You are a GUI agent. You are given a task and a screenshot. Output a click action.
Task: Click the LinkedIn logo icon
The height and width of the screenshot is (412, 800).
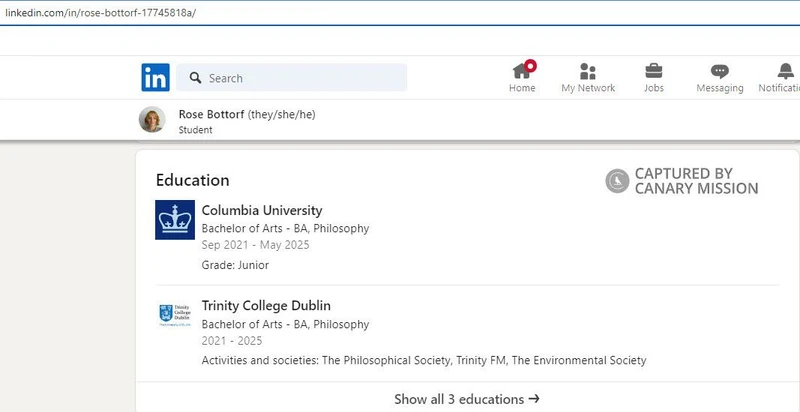click(x=156, y=78)
